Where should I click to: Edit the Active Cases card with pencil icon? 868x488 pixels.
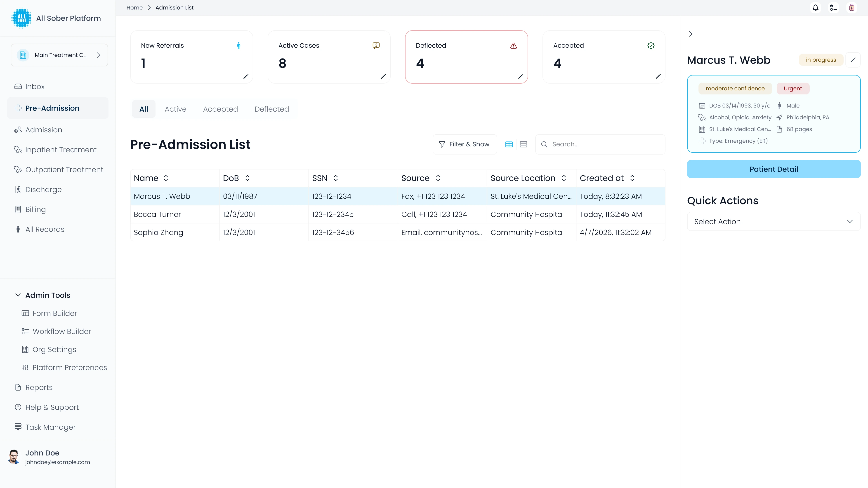pos(383,76)
